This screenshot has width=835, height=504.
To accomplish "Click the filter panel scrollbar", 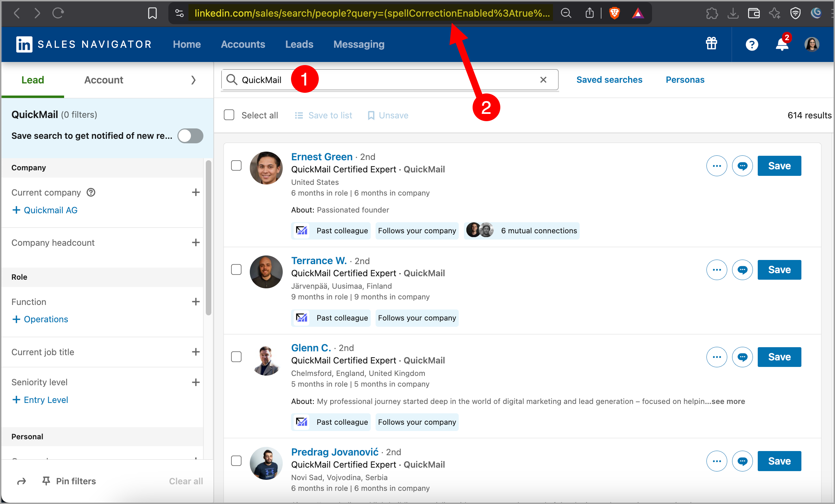I will [x=208, y=238].
